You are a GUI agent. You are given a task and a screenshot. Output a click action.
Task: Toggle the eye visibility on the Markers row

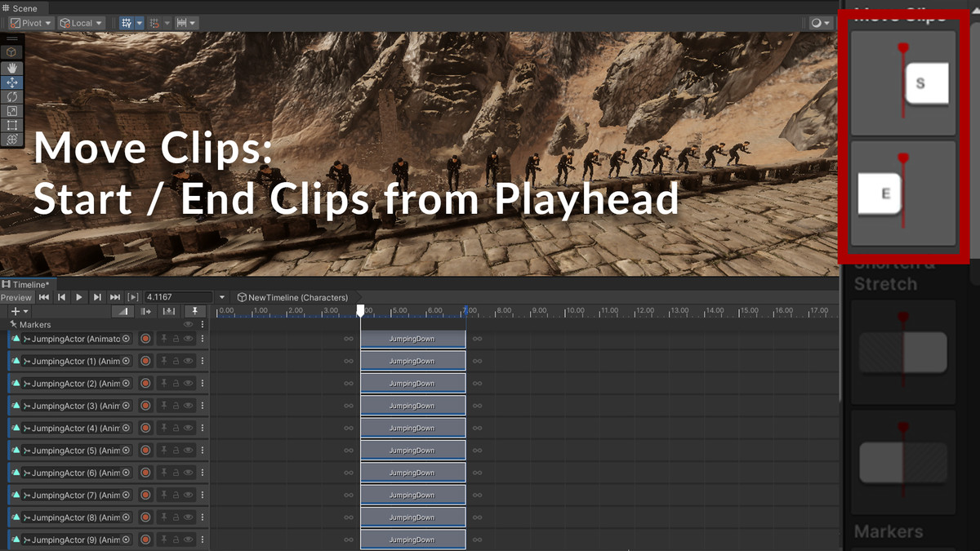pos(189,324)
